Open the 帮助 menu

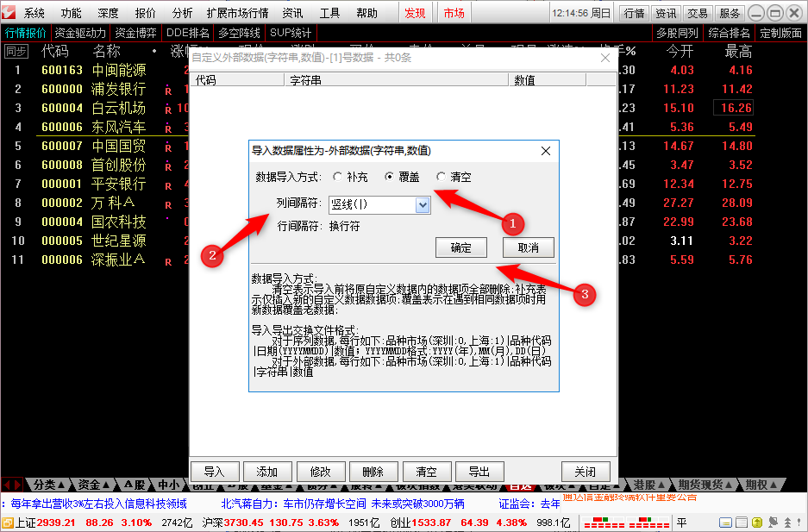(366, 13)
